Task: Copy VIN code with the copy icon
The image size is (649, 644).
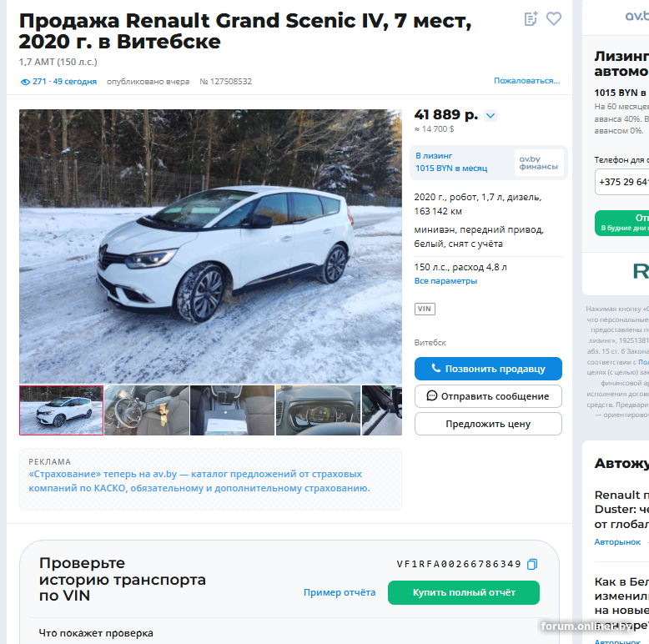Action: point(532,564)
